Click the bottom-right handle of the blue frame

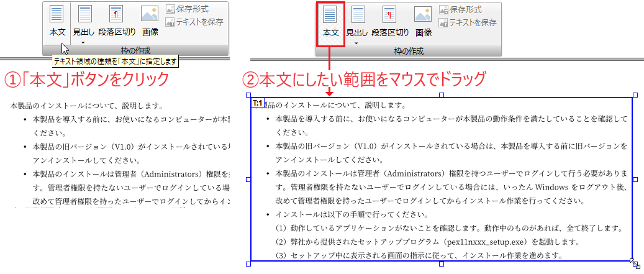click(x=635, y=263)
